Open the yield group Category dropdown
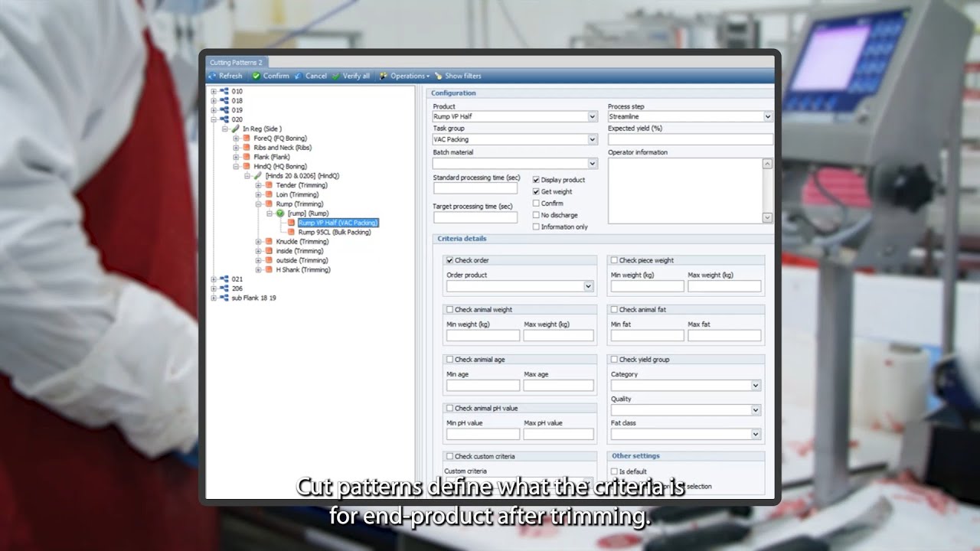The width and height of the screenshot is (980, 551). click(756, 385)
